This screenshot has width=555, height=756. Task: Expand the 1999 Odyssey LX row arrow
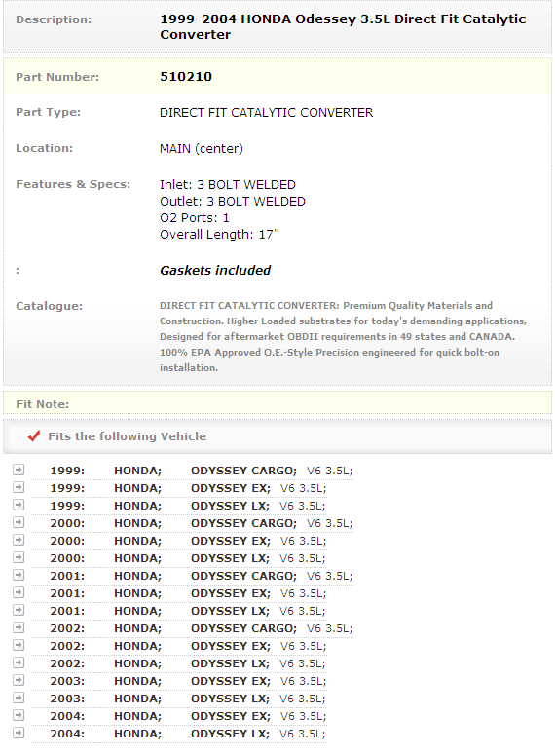pyautogui.click(x=18, y=505)
